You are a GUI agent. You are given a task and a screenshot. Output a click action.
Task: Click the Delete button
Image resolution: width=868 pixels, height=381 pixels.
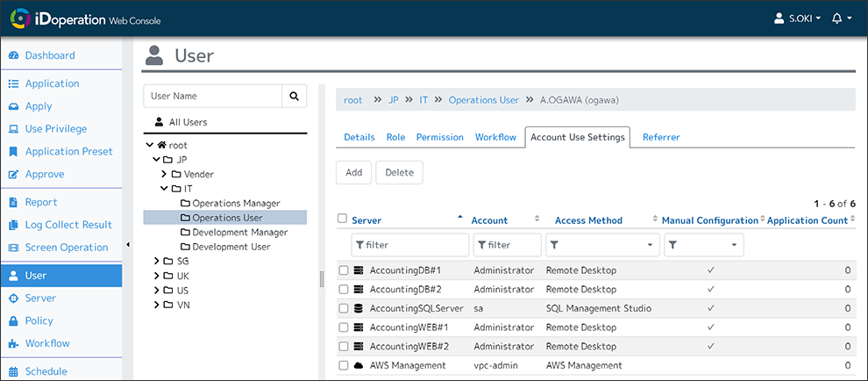399,172
